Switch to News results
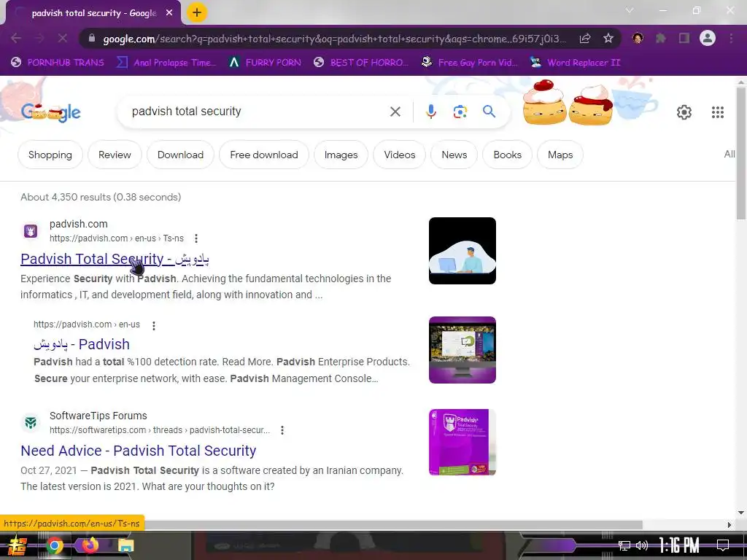 click(x=454, y=155)
